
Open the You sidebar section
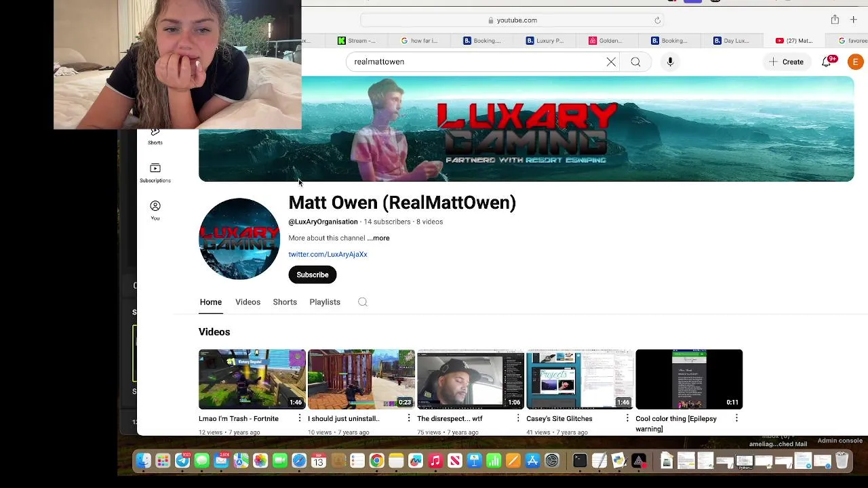[x=155, y=210]
